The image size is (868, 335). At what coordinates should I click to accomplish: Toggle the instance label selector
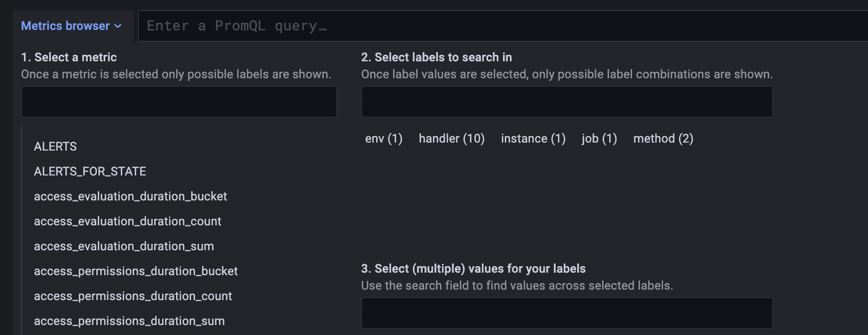pyautogui.click(x=533, y=139)
